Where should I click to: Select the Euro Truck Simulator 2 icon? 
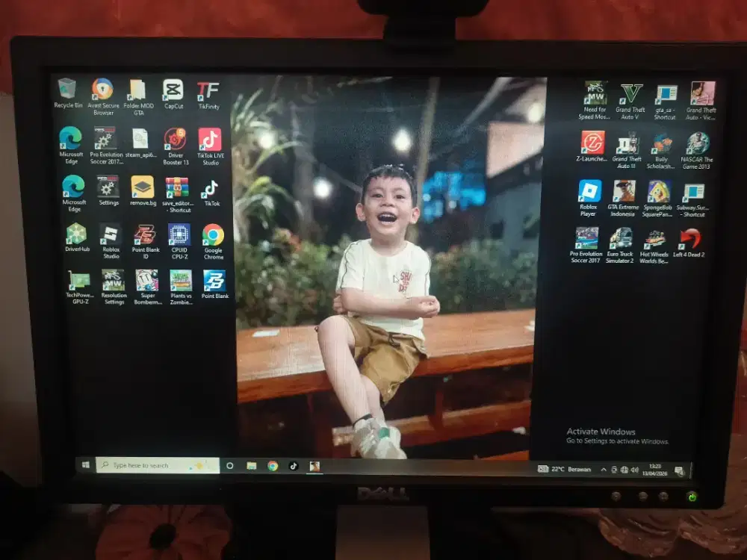[620, 239]
